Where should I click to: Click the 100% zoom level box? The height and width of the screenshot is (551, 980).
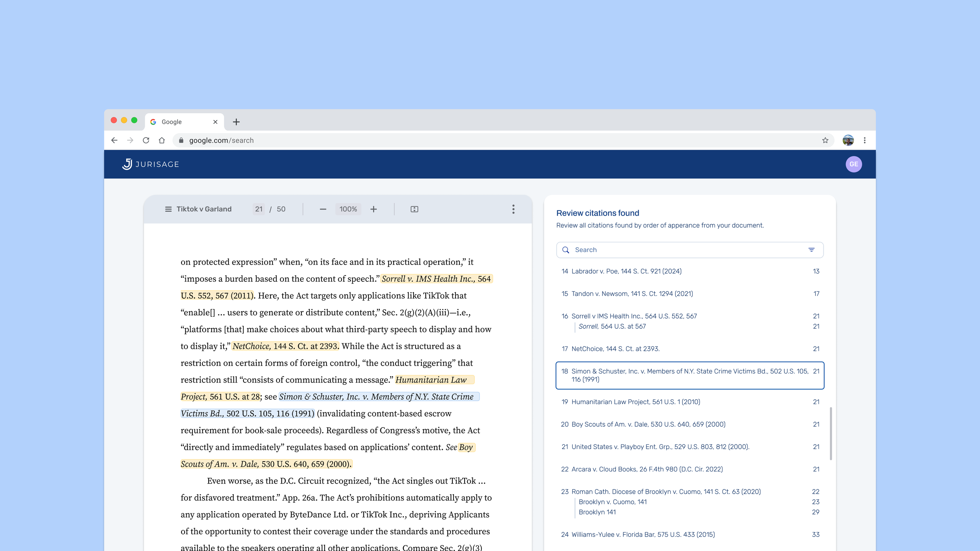(348, 209)
